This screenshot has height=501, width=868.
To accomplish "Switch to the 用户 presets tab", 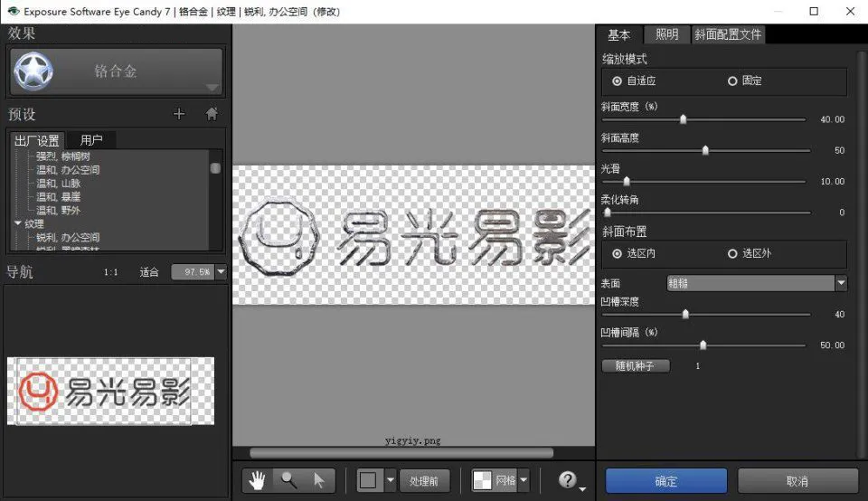I will (x=91, y=140).
